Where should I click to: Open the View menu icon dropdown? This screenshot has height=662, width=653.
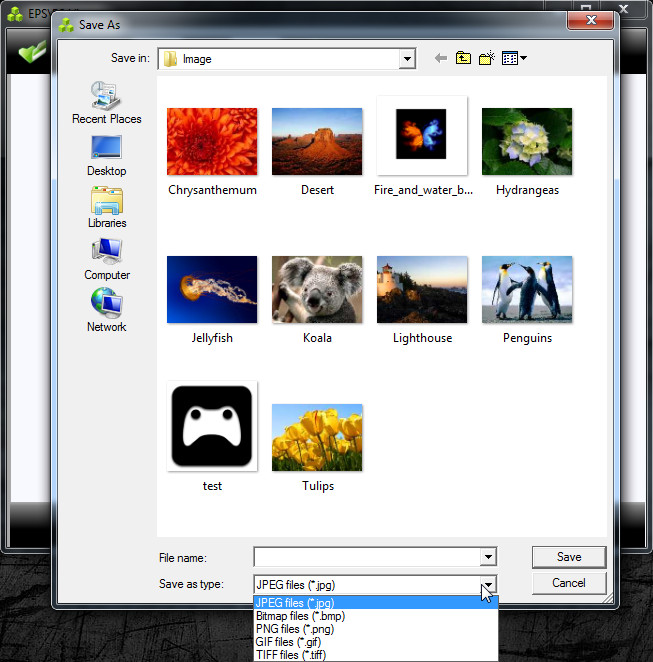click(x=514, y=58)
